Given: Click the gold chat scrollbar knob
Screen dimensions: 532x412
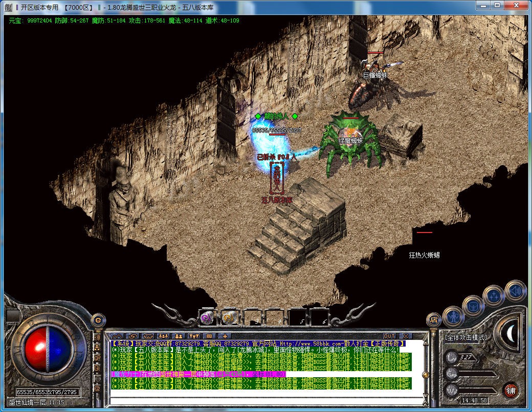Looking at the screenshot, I should (x=426, y=375).
